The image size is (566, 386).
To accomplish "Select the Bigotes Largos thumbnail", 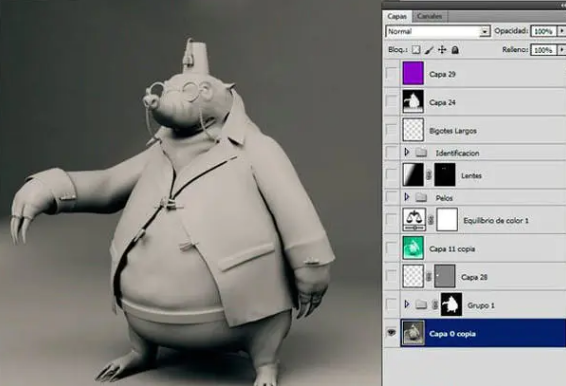I will tap(413, 130).
